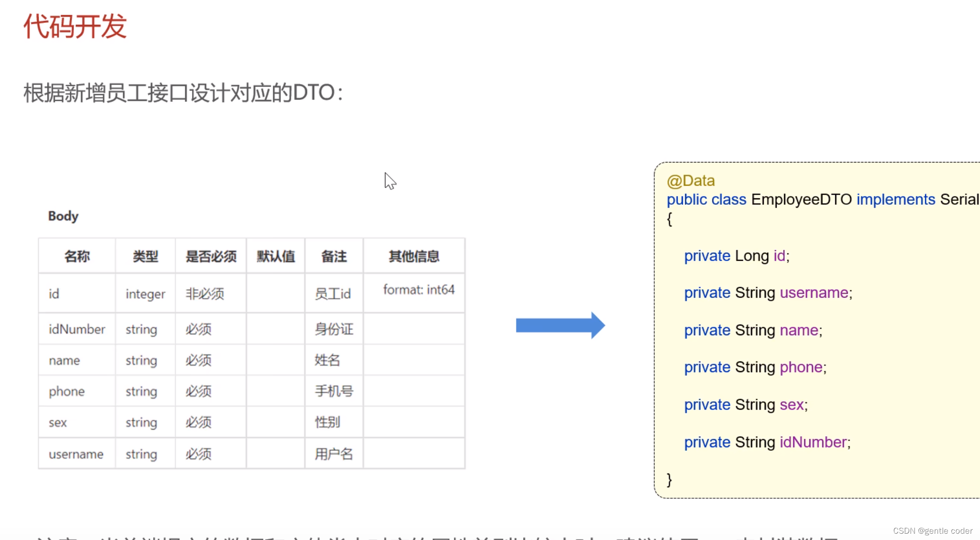Click the 其他信息 column header

click(414, 256)
